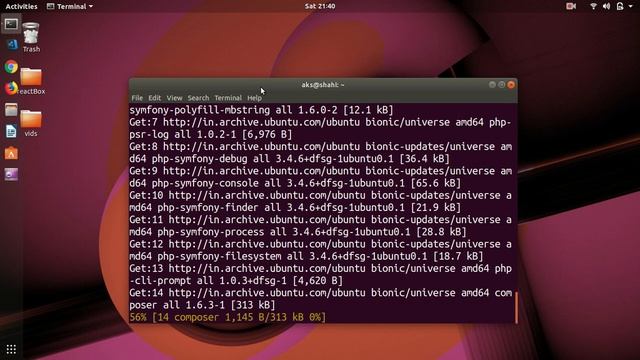Click the battery status icon
The width and height of the screenshot is (640, 360).
point(620,6)
